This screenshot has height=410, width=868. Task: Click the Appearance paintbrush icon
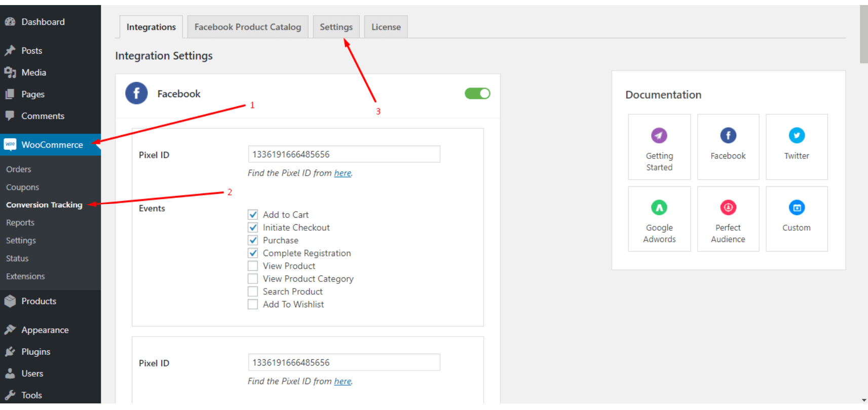click(10, 330)
